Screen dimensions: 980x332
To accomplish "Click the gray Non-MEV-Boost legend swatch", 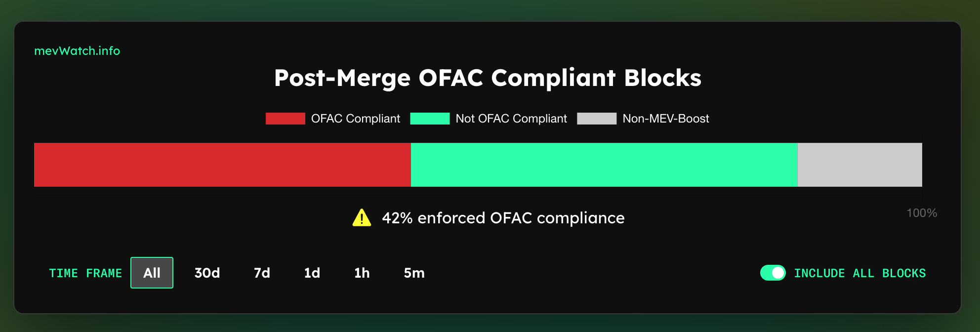I will pyautogui.click(x=597, y=119).
